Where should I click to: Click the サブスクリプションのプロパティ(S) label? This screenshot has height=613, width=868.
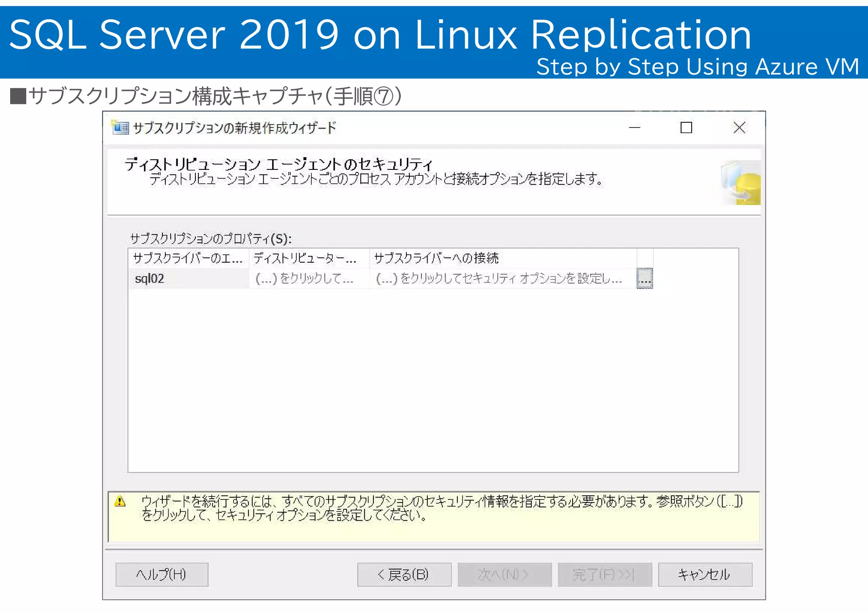(x=211, y=239)
